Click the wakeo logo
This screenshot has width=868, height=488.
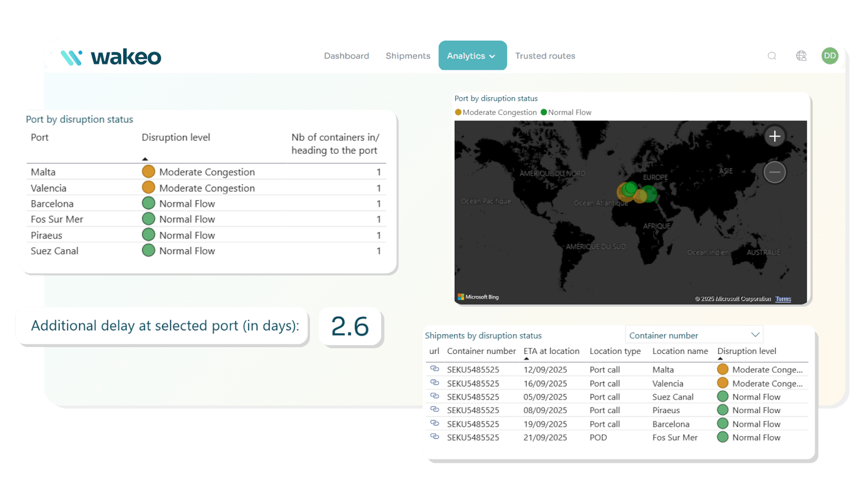coord(111,56)
